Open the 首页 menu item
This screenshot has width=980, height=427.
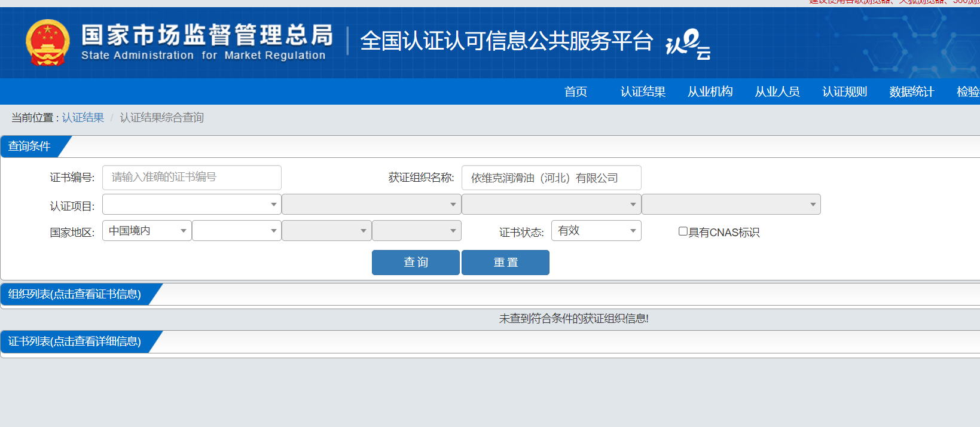click(x=576, y=91)
